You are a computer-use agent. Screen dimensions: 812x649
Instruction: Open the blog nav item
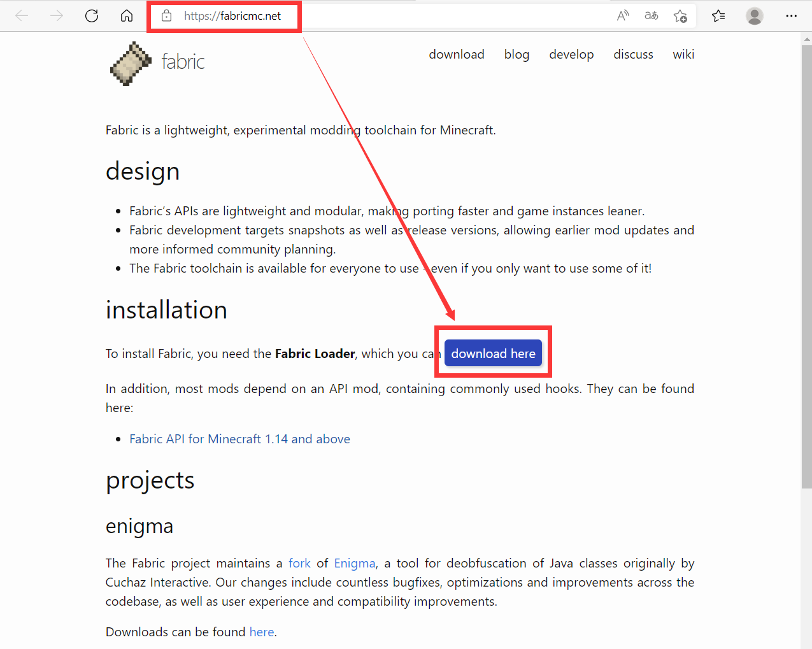click(x=516, y=55)
